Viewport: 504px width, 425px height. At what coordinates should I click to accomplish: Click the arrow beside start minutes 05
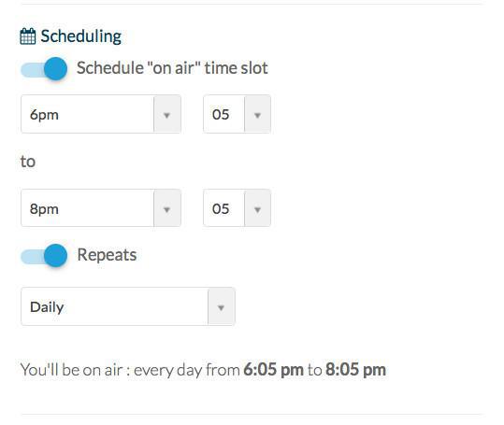[x=257, y=114]
